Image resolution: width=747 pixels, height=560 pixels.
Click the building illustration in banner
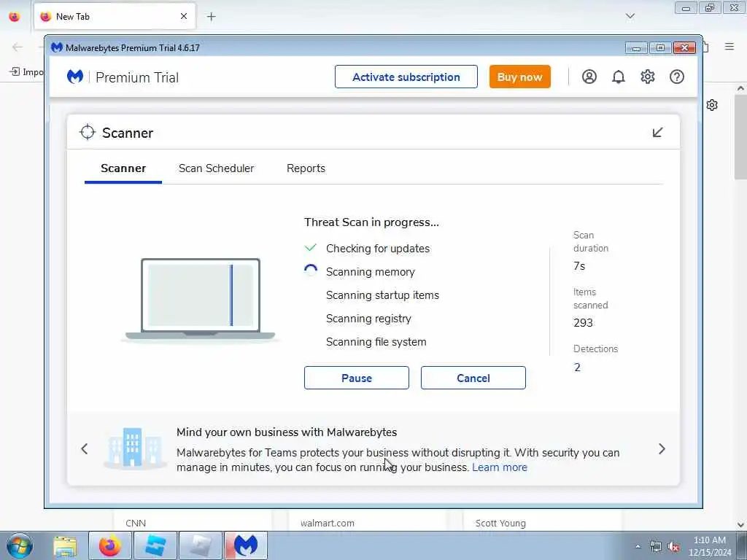pos(135,448)
